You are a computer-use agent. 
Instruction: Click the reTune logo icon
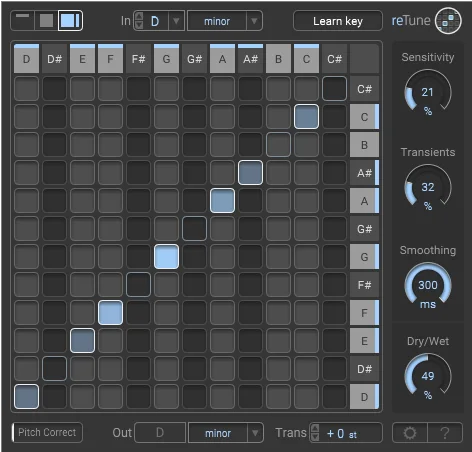448,21
